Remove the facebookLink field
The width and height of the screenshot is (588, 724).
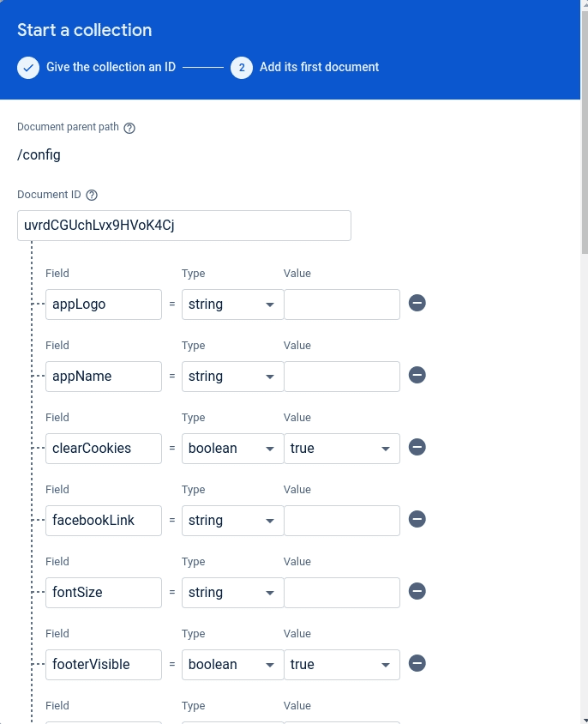point(417,520)
